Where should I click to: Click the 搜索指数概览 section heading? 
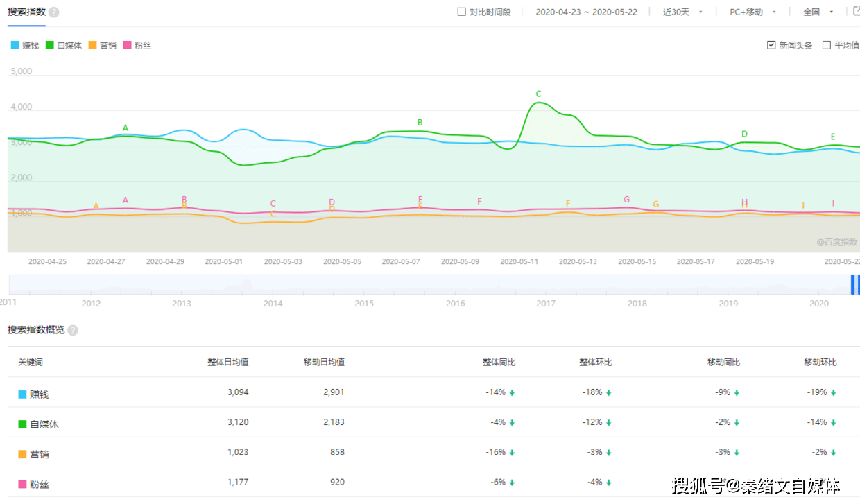[x=36, y=330]
